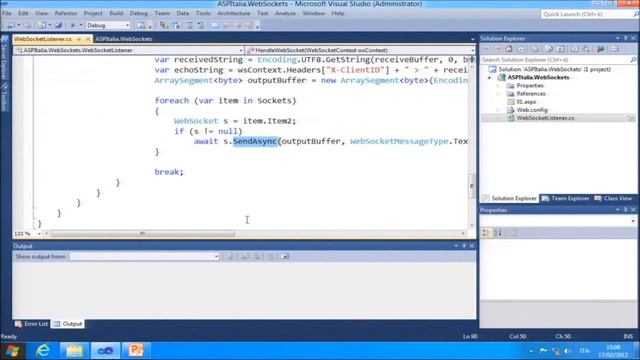Switch to the Solution Explorer bottom tab
The height and width of the screenshot is (360, 640).
click(509, 198)
